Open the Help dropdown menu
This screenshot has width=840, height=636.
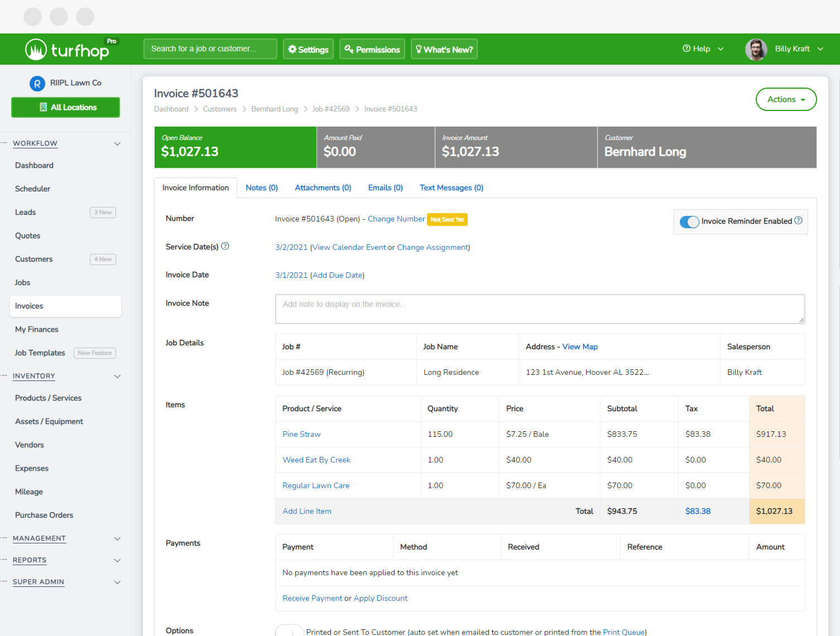click(x=703, y=49)
